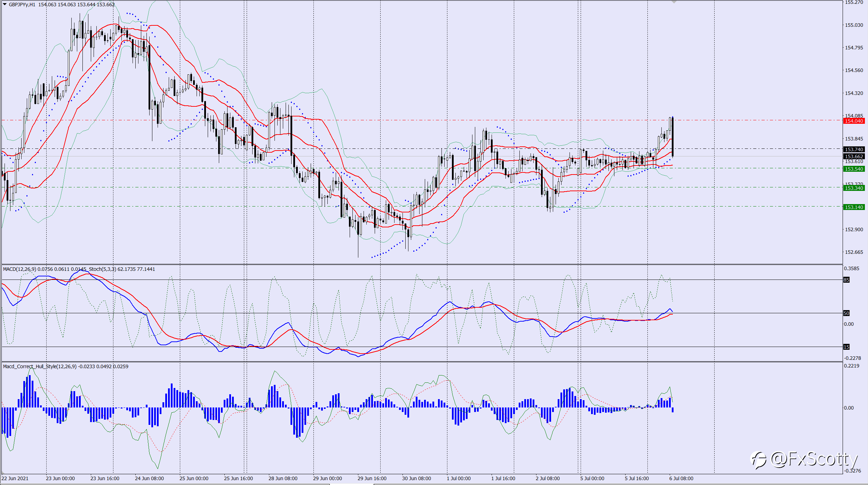Click the green 153.340 level label
868x485 pixels.
(x=854, y=188)
